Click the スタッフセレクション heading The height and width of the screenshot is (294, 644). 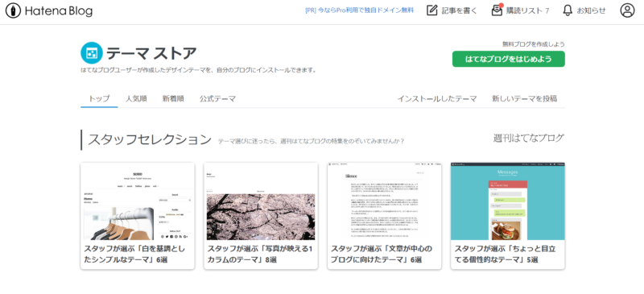150,139
